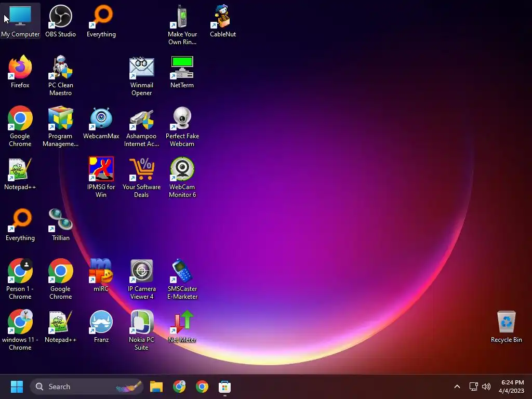Launch WebCam Monitor 6 shortcut
532x399 pixels.
pos(182,178)
